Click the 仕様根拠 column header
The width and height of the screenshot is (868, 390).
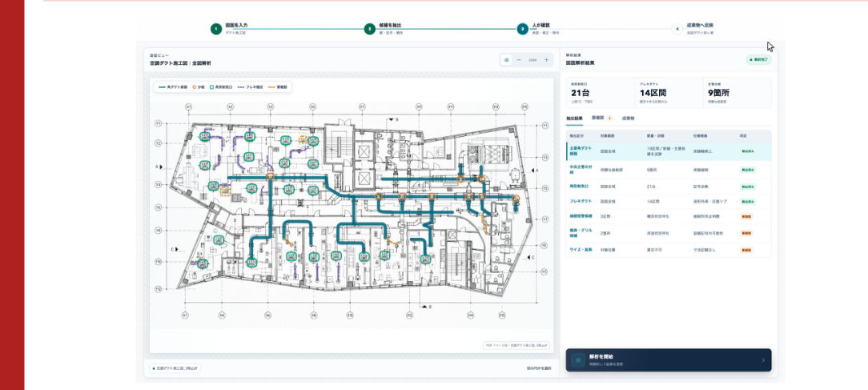pyautogui.click(x=700, y=135)
